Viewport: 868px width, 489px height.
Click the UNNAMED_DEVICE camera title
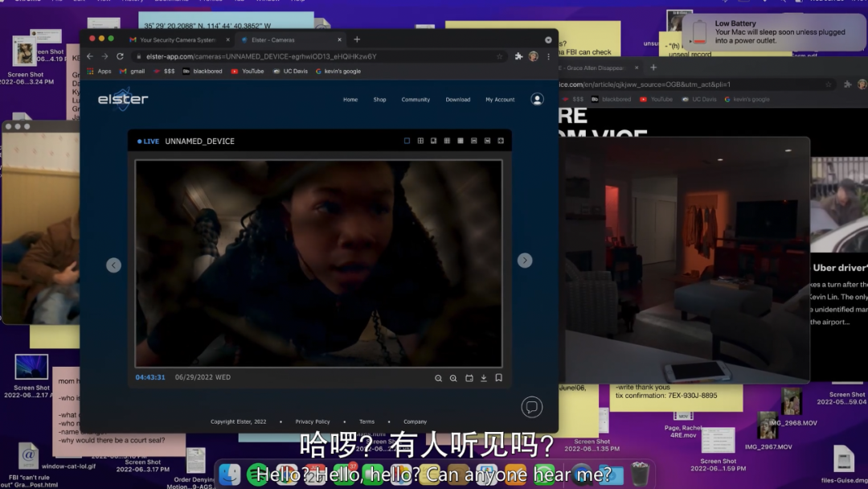[x=200, y=142]
